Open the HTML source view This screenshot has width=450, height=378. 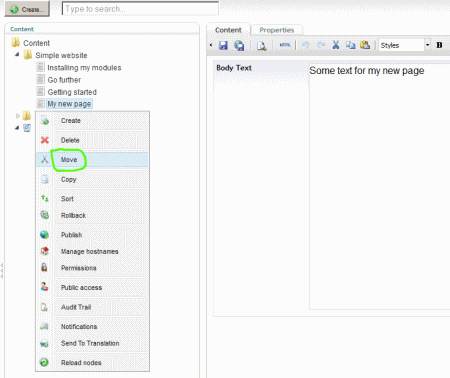(285, 45)
